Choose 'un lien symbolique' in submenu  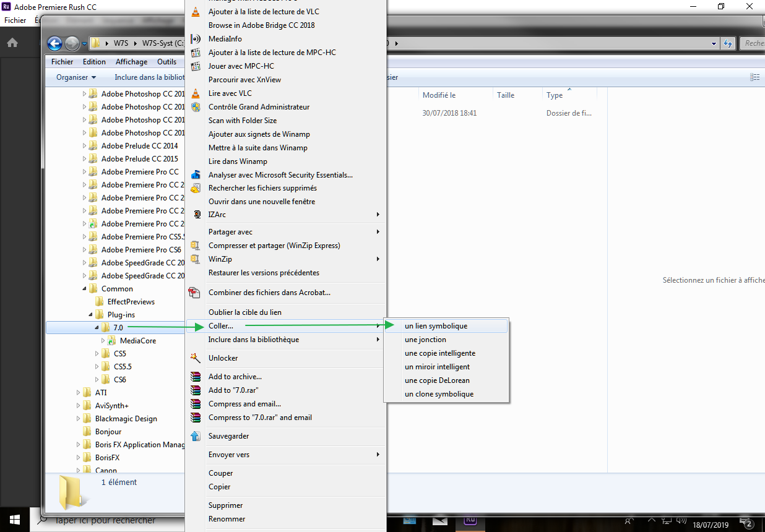[x=446, y=326]
